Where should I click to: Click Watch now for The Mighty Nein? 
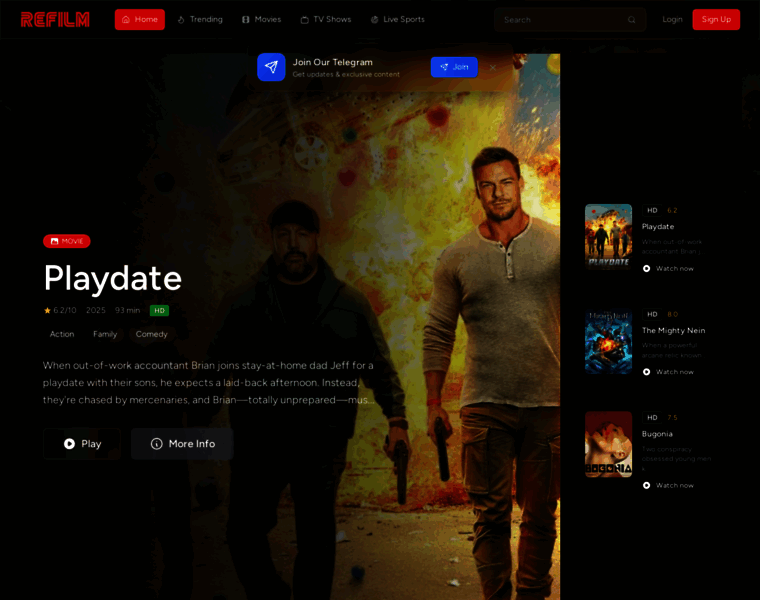tap(668, 372)
